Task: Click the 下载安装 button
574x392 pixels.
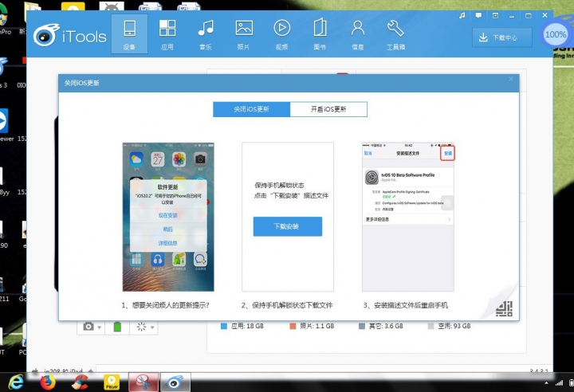Action: [x=288, y=226]
